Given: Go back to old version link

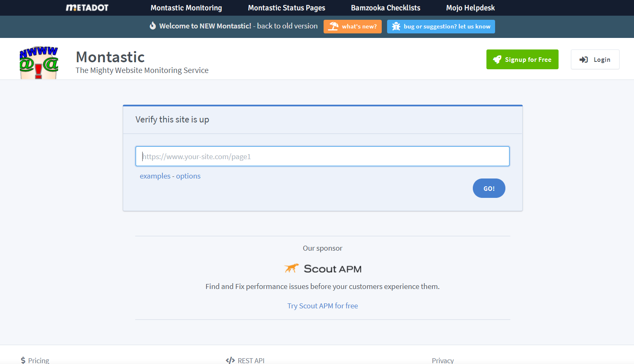Looking at the screenshot, I should pos(287,26).
